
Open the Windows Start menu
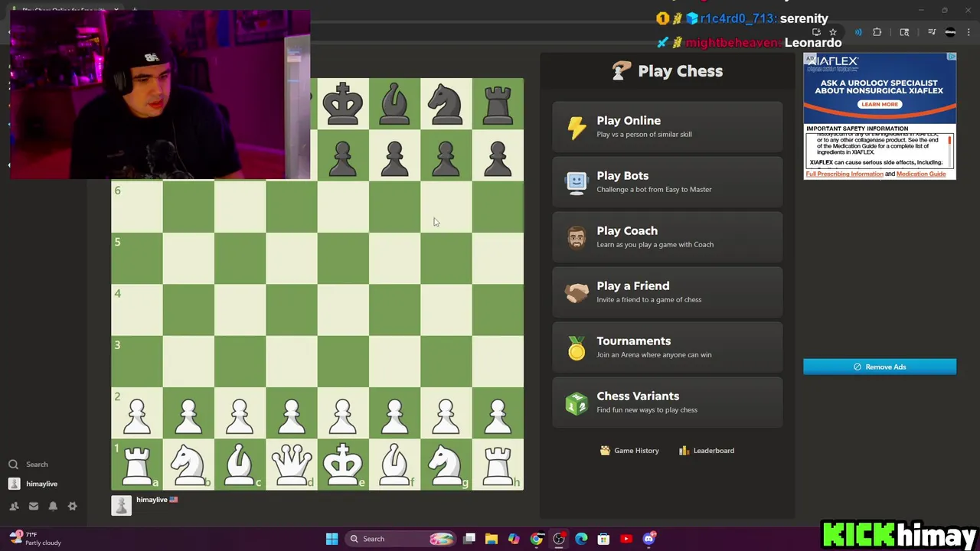coord(332,539)
